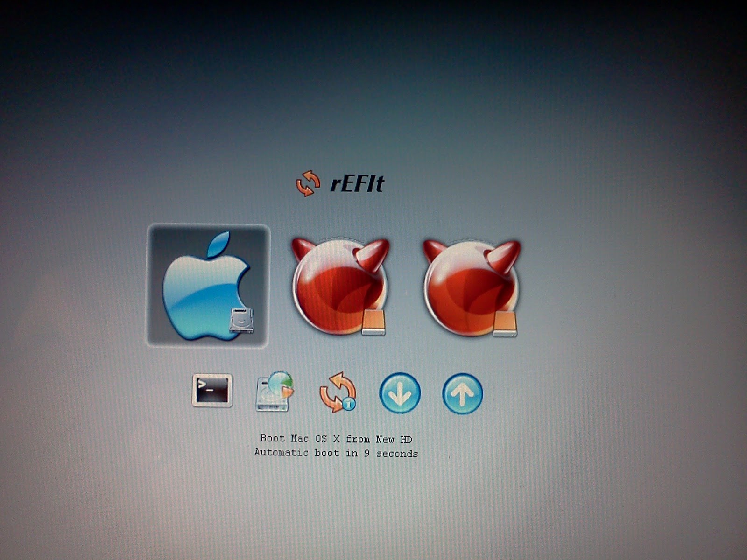Launch the partitioning tool disk icon
The width and height of the screenshot is (747, 560).
pos(275,391)
